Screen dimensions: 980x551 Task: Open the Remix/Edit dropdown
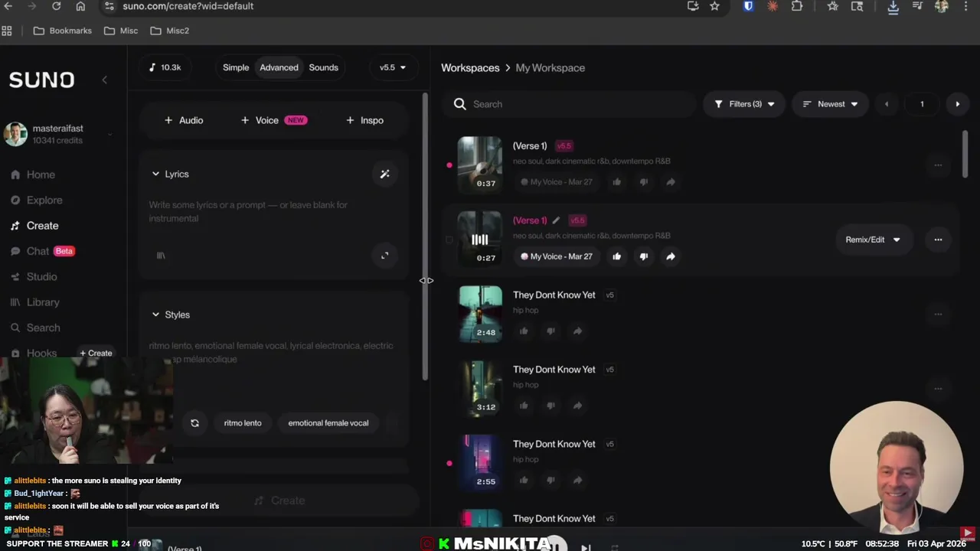pos(872,240)
